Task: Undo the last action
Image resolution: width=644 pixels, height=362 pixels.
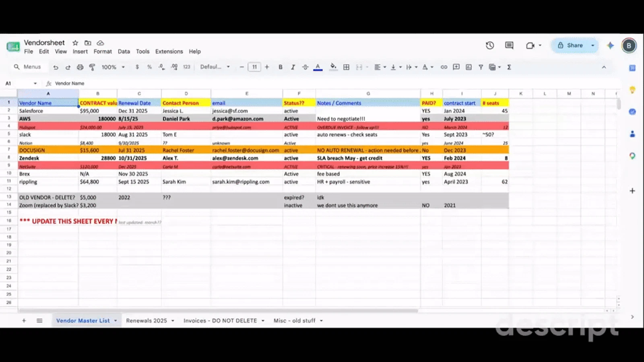Action: click(56, 67)
